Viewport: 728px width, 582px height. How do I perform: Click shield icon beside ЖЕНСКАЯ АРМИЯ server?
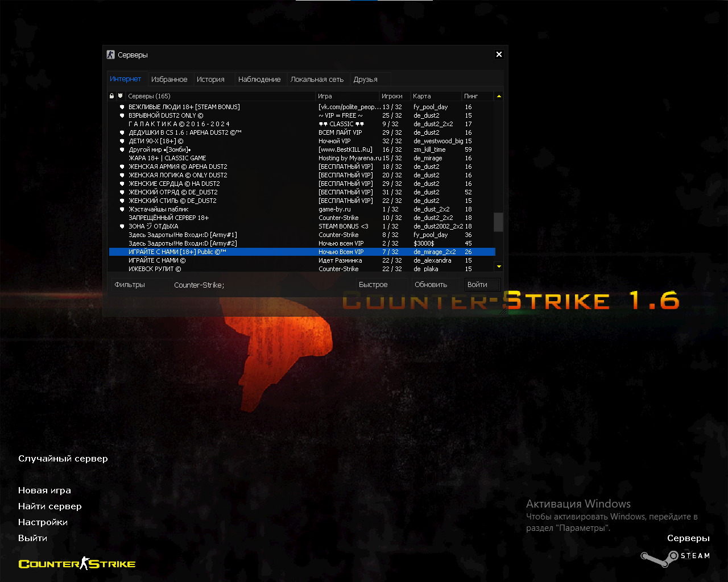122,167
